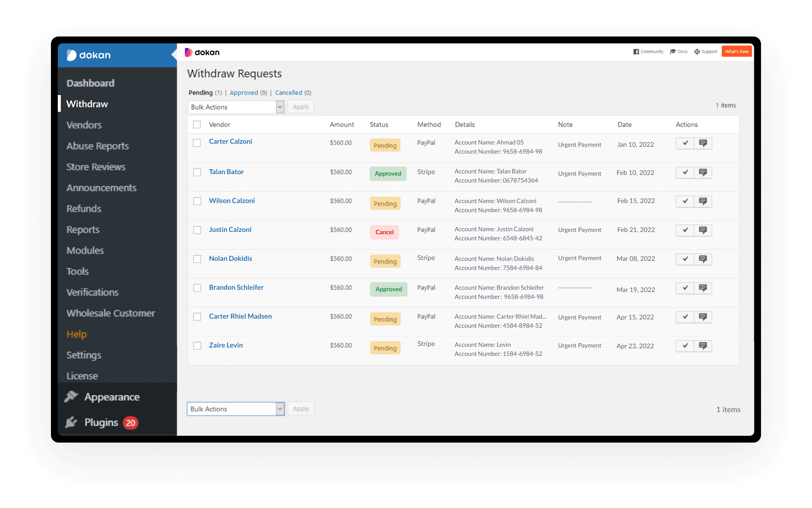Image resolution: width=812 pixels, height=508 pixels.
Task: Click the Help link in sidebar
Action: (x=77, y=333)
